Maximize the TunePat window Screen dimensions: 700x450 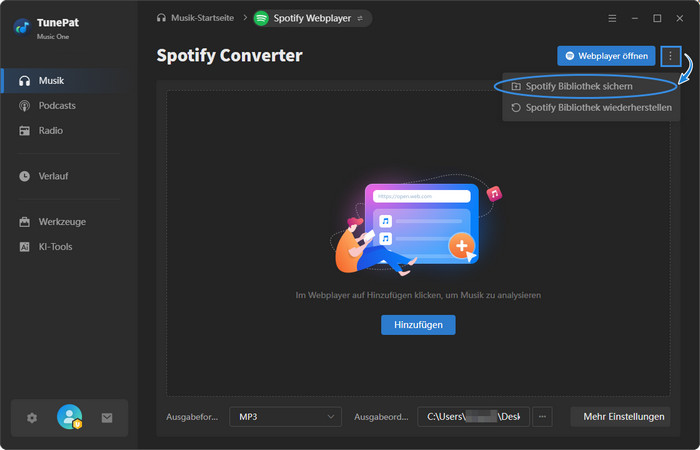[657, 18]
